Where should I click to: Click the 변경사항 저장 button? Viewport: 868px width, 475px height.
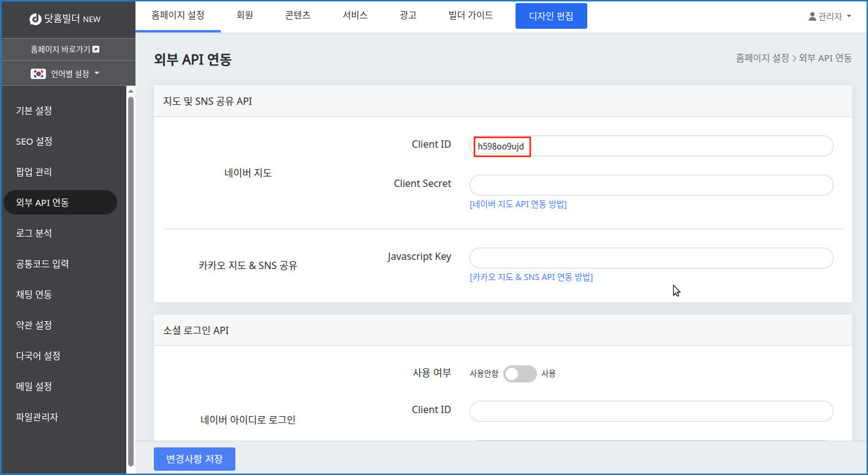coord(194,459)
